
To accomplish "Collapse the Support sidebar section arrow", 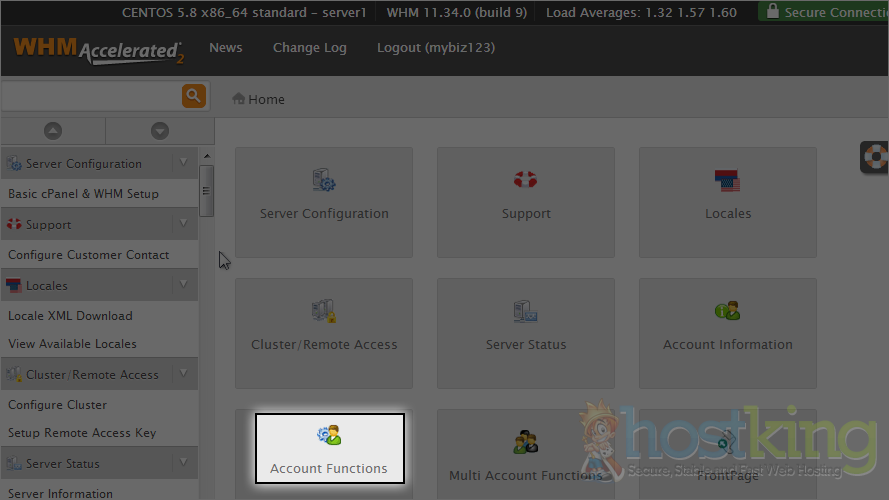I will [x=183, y=224].
